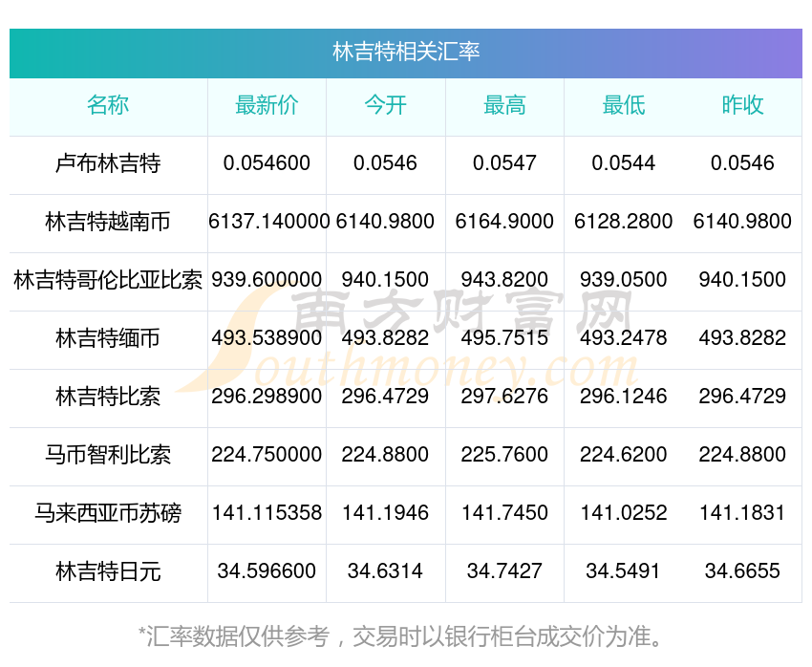Open the 林吉特越南币 currency pair

pyautogui.click(x=108, y=222)
